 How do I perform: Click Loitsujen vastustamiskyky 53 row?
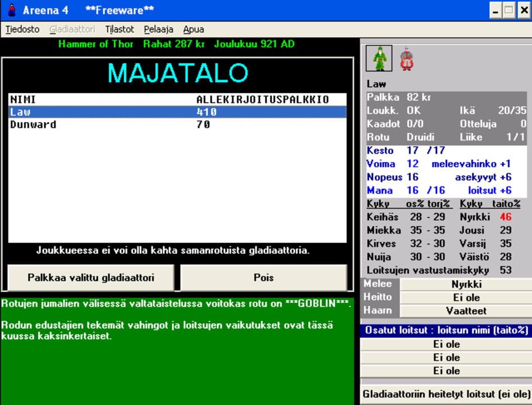tap(439, 270)
